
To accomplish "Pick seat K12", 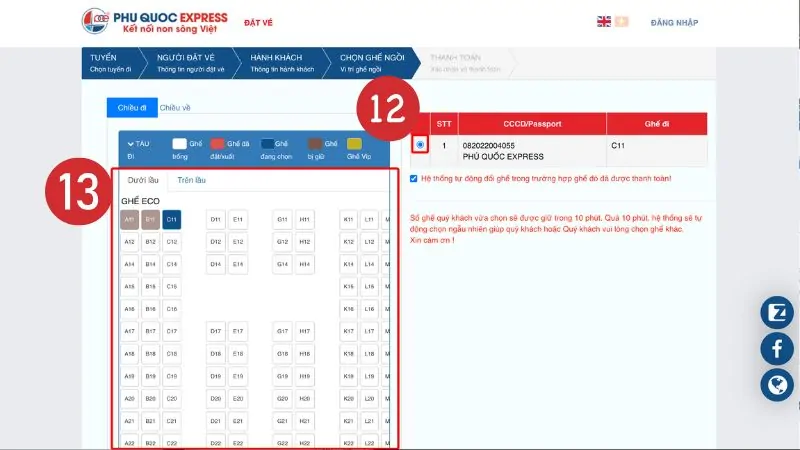I will point(348,242).
